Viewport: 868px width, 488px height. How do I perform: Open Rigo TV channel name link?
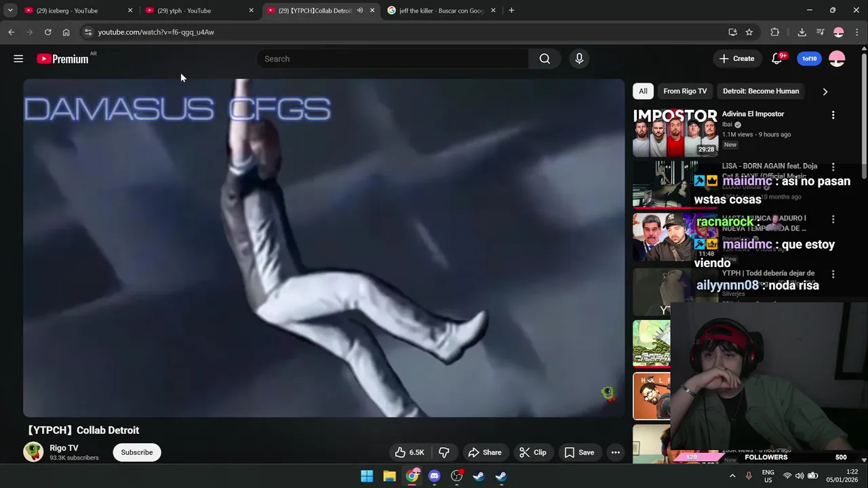pos(64,448)
